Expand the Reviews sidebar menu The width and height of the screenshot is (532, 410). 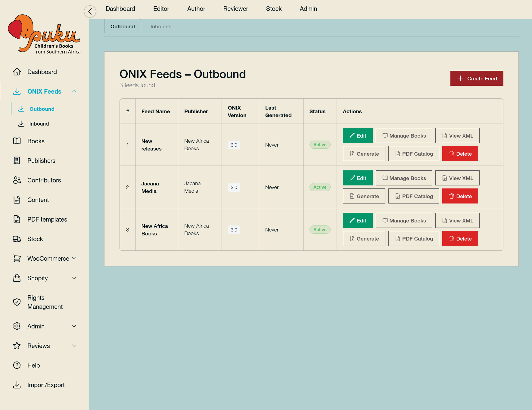74,346
